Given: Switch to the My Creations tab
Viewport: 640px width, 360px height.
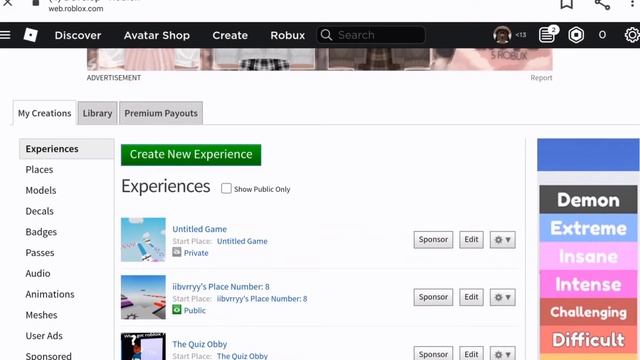Looking at the screenshot, I should pyautogui.click(x=44, y=113).
